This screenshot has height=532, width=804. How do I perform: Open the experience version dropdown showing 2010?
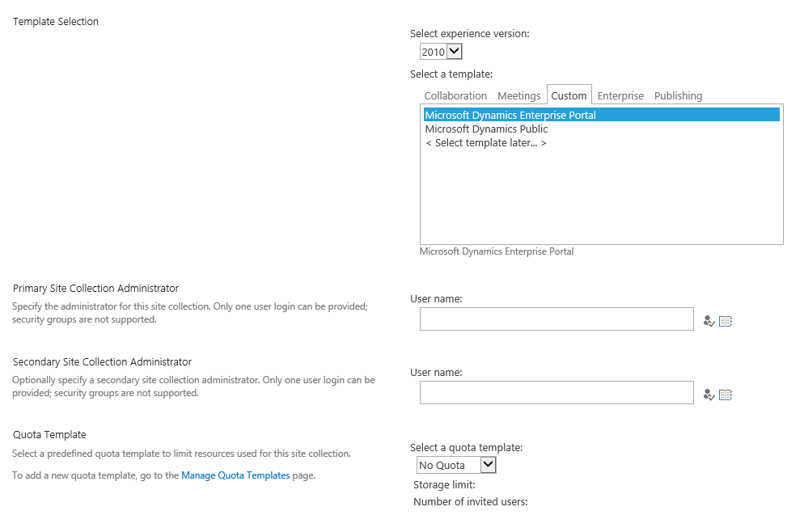(x=441, y=52)
